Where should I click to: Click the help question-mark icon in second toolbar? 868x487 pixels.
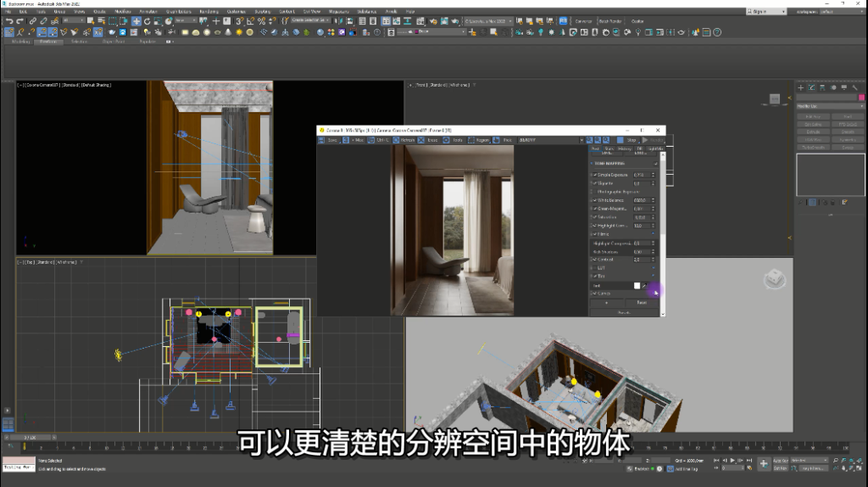pyautogui.click(x=717, y=32)
